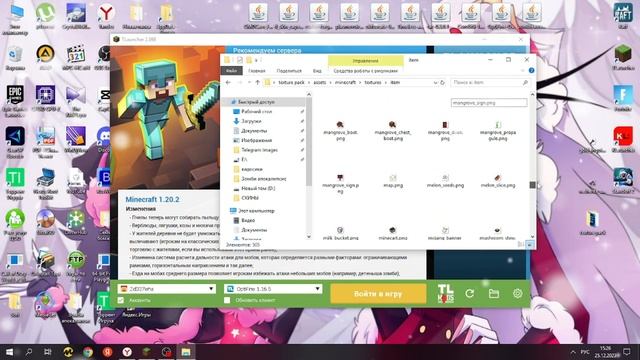Open File Explorer taskbar button
The image size is (640, 360).
click(x=186, y=352)
